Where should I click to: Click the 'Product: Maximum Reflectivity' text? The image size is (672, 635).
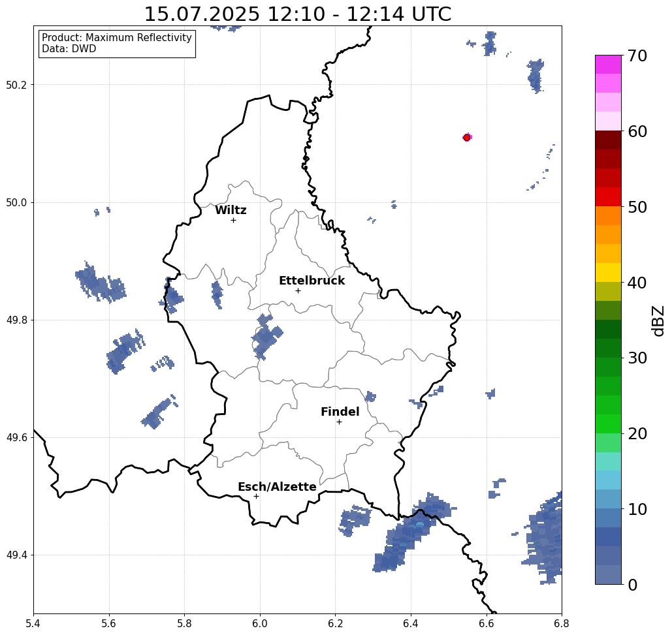[116, 38]
